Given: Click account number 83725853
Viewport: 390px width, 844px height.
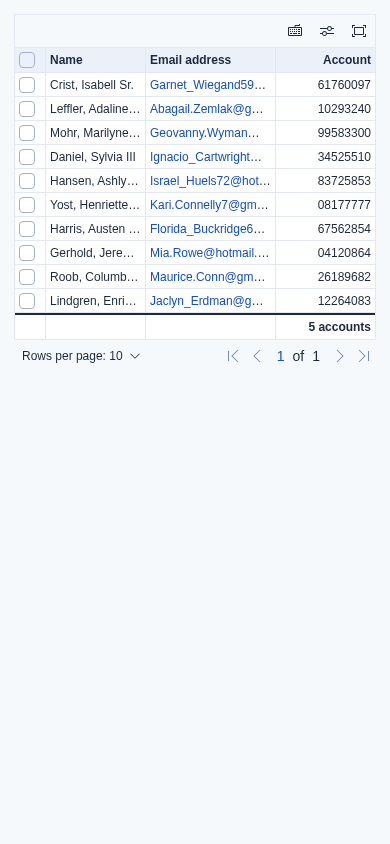Looking at the screenshot, I should pyautogui.click(x=344, y=181).
